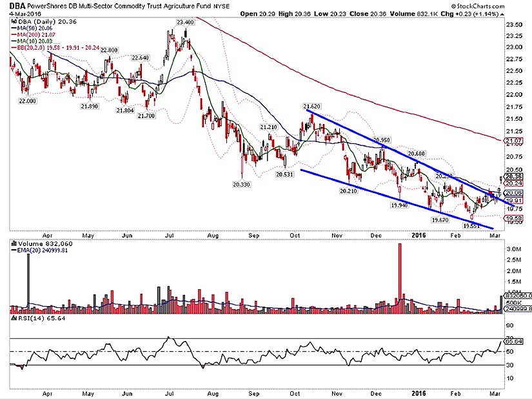Viewport: 532px width, 399px height.
Task: Click the EMA(20) 240999.81 volume legend
Action: pyautogui.click(x=39, y=251)
